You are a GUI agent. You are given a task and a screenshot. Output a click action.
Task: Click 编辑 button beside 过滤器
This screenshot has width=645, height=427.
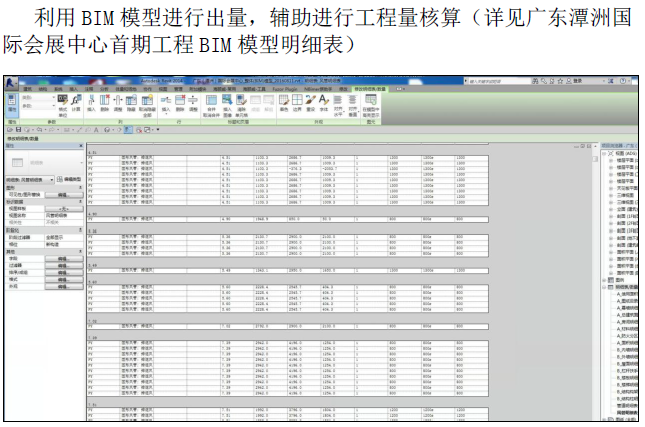64,266
